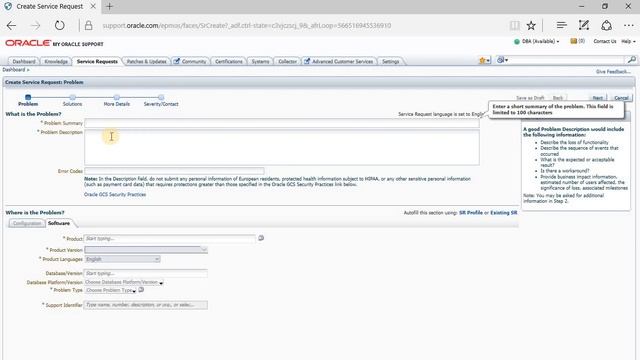The image size is (640, 360).
Task: Click the Database/Version input field
Action: [146, 273]
